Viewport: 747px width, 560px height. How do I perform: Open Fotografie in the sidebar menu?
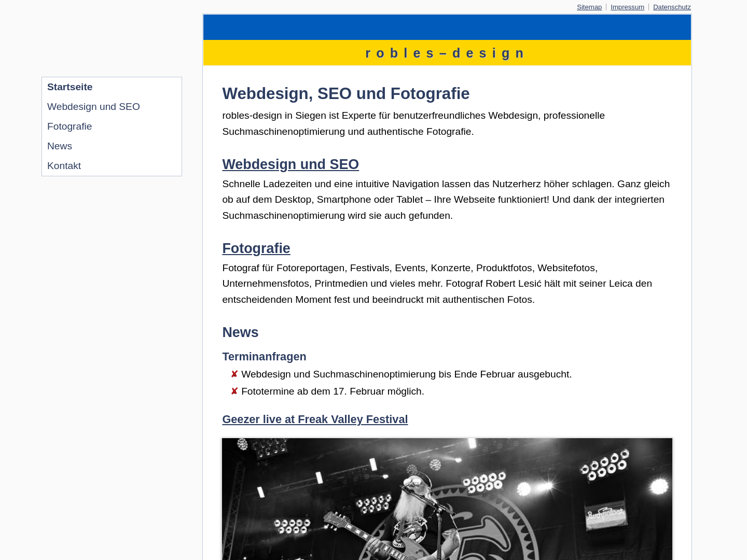[112, 127]
